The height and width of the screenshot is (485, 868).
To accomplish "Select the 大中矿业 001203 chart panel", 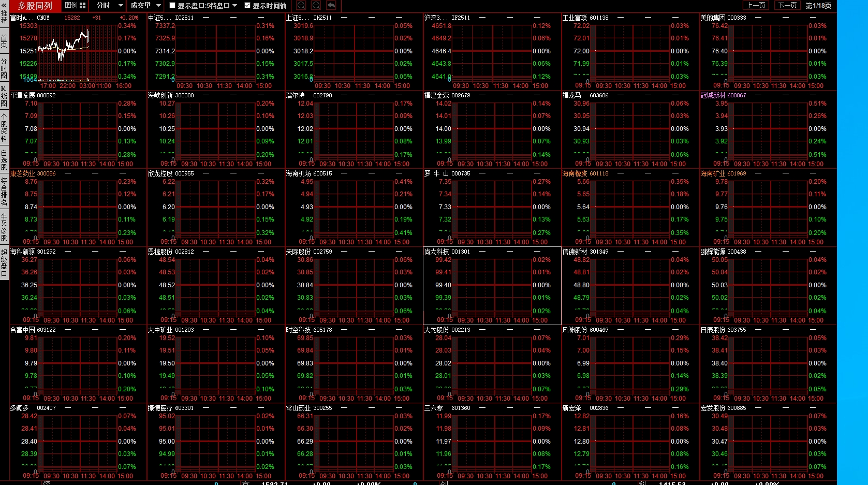I will 216,364.
